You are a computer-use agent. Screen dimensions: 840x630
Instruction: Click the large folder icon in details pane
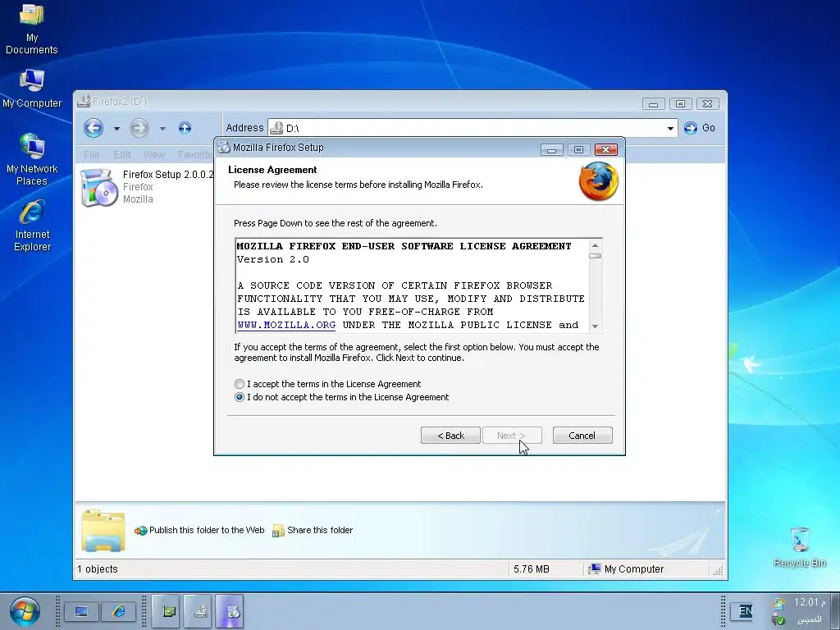coord(103,531)
